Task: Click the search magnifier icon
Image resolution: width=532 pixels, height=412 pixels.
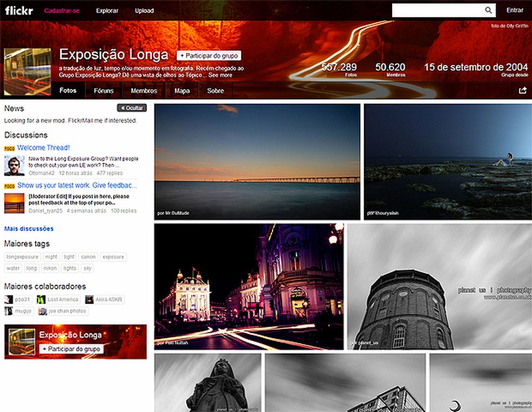Action: pos(488,10)
